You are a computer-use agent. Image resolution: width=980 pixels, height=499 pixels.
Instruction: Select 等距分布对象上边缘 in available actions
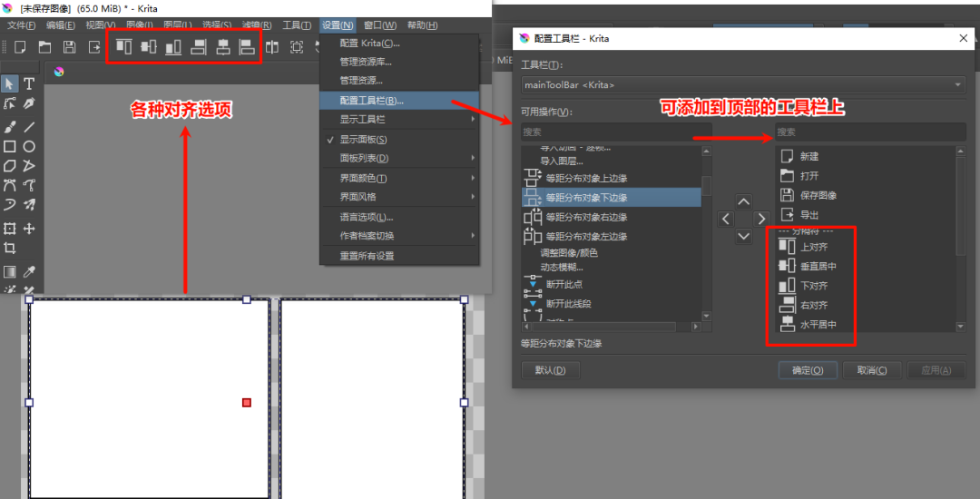click(x=612, y=178)
